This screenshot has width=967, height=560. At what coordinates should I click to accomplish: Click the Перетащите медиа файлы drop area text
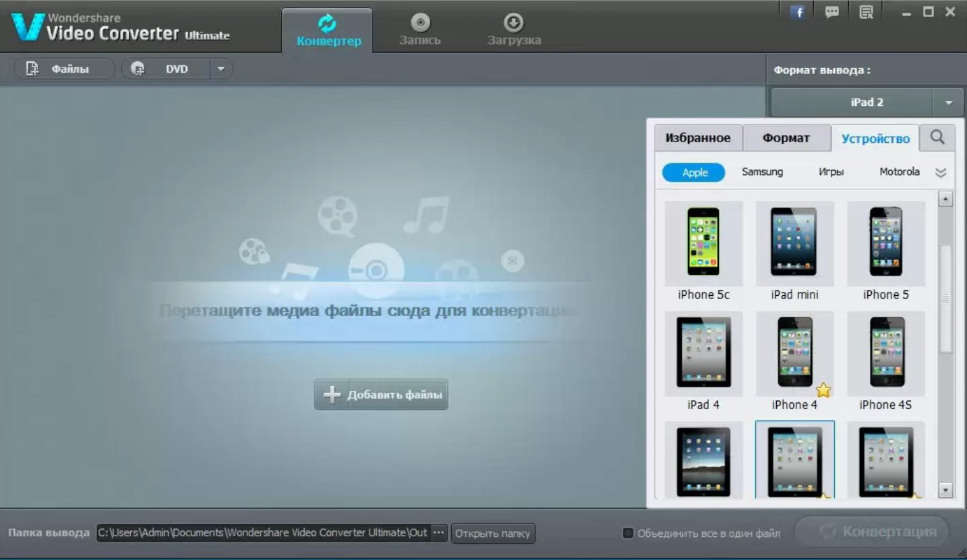pos(369,311)
